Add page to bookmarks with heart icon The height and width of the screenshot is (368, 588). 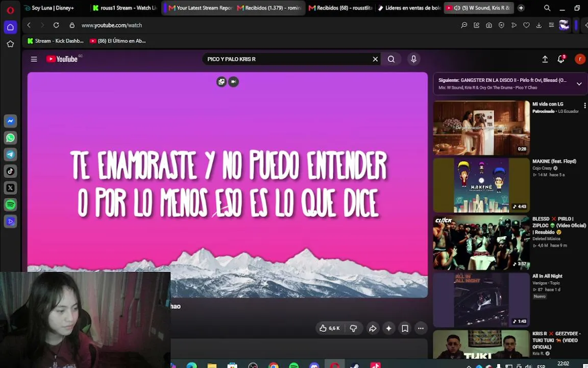tap(527, 25)
